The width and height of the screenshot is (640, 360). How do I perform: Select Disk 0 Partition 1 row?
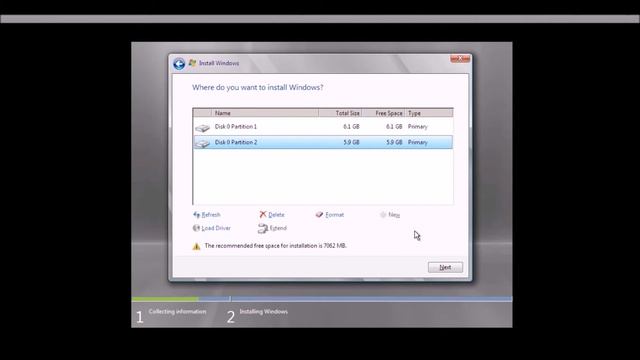(x=322, y=127)
